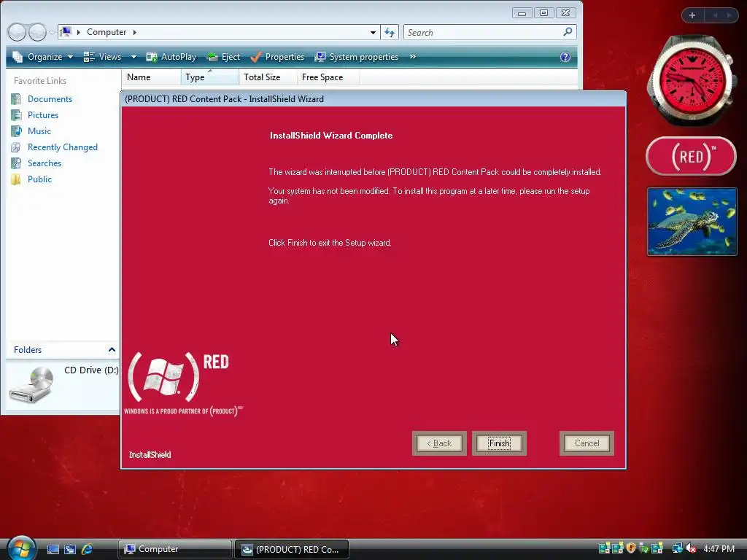This screenshot has height=560, width=747.
Task: Switch to (PRODUCT) RED Co... taskbar button
Action: [292, 549]
